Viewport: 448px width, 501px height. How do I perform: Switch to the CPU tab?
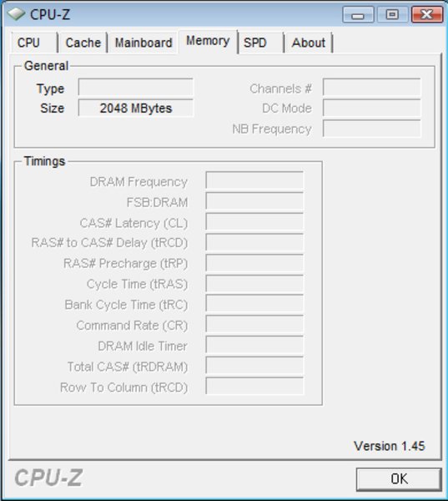[x=34, y=43]
